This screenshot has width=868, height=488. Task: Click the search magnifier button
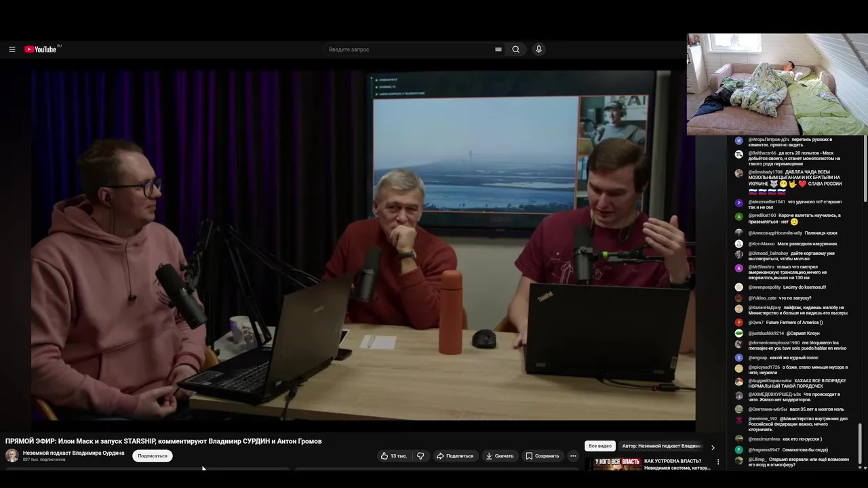tap(516, 49)
